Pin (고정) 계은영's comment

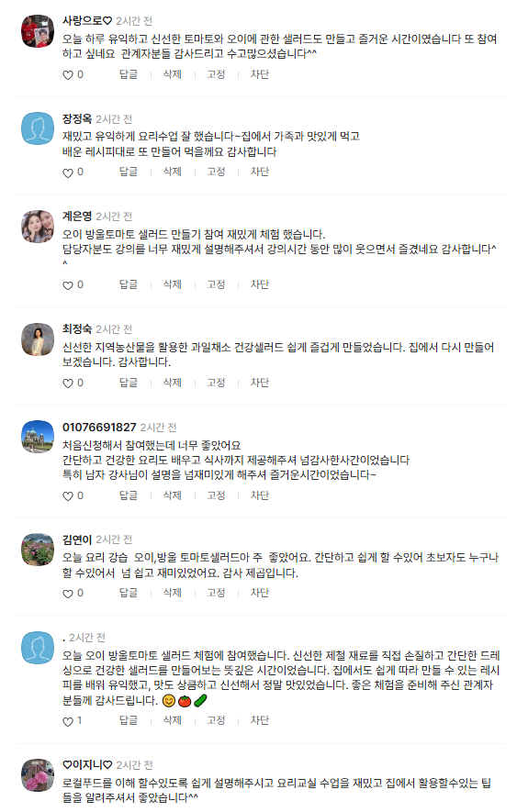pos(216,284)
